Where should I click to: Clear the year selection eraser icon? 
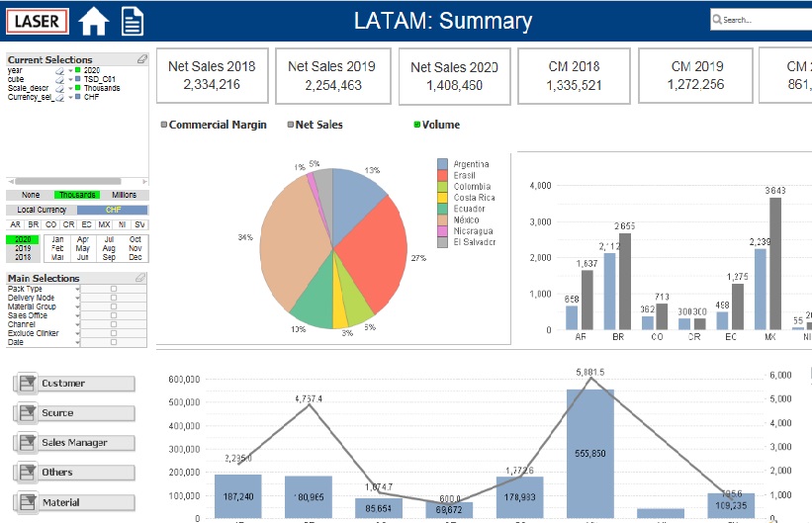coord(60,70)
